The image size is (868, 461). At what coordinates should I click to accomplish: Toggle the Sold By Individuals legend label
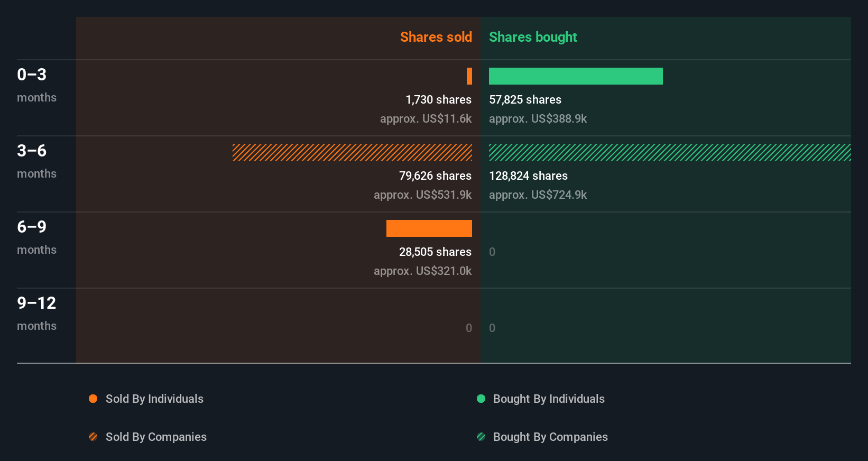coord(154,399)
